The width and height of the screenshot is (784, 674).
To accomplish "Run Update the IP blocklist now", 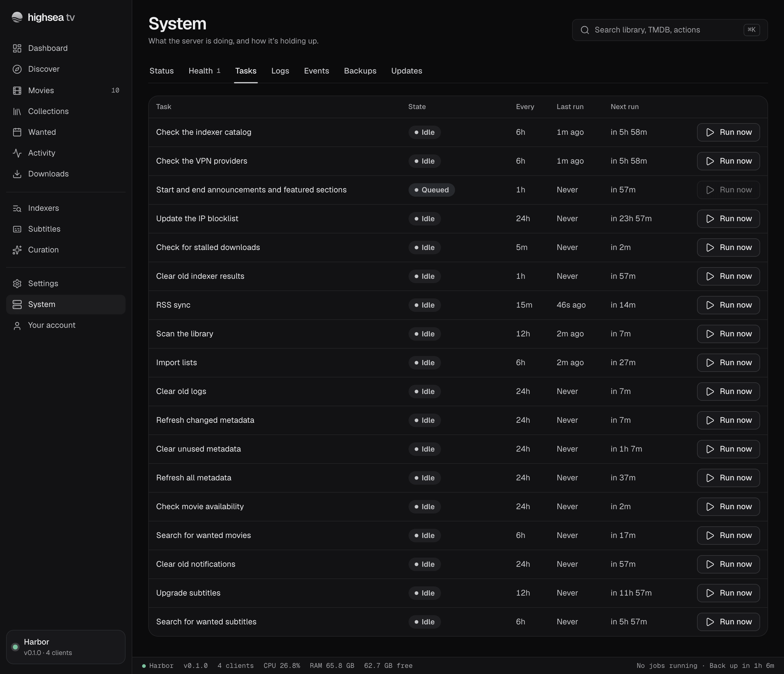I will (x=728, y=219).
